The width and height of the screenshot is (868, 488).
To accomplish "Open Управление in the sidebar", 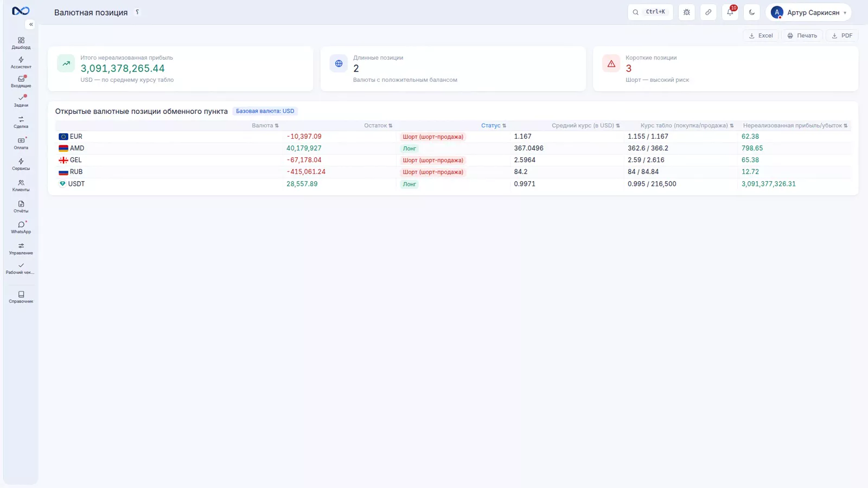I will point(21,248).
